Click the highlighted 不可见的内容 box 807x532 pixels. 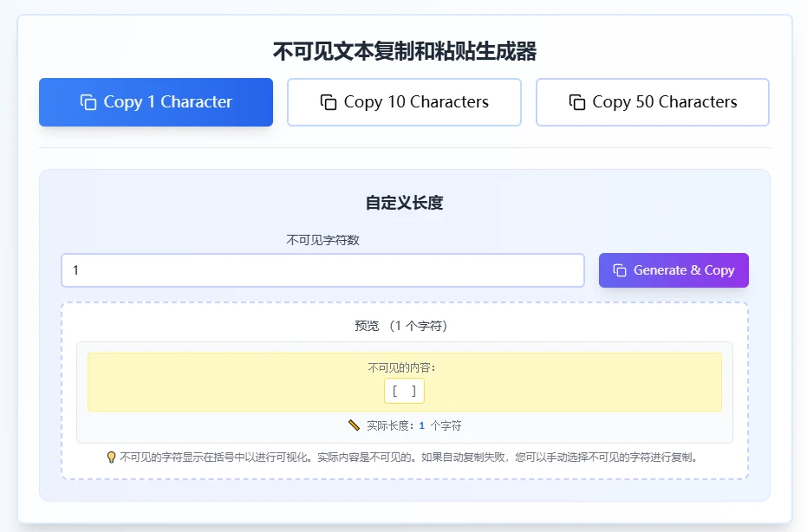point(404,381)
